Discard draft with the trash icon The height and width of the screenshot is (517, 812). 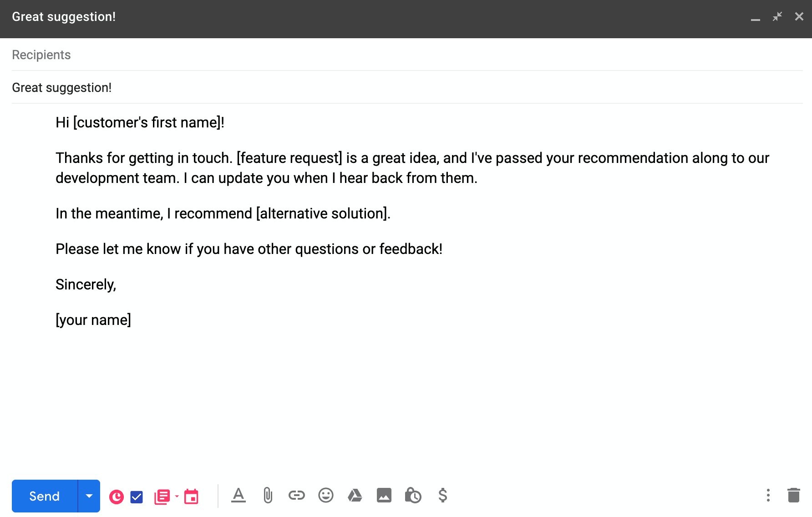pos(794,495)
